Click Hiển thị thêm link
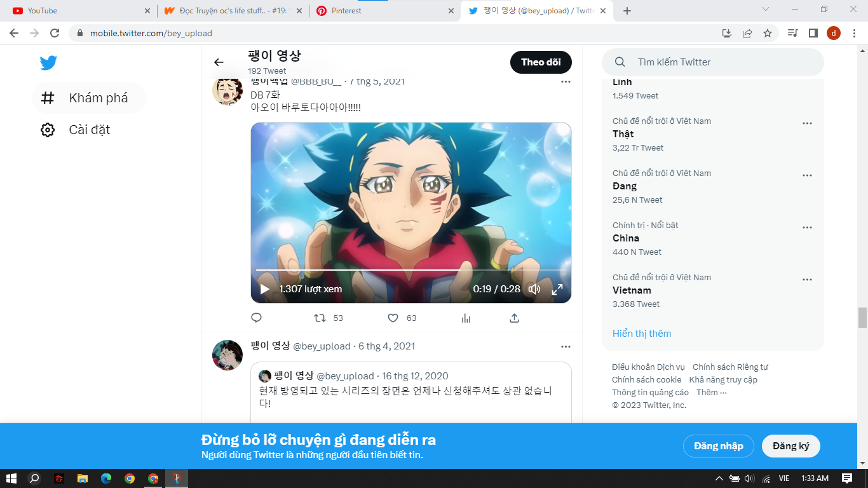Viewport: 868px width, 488px height. [x=642, y=334]
